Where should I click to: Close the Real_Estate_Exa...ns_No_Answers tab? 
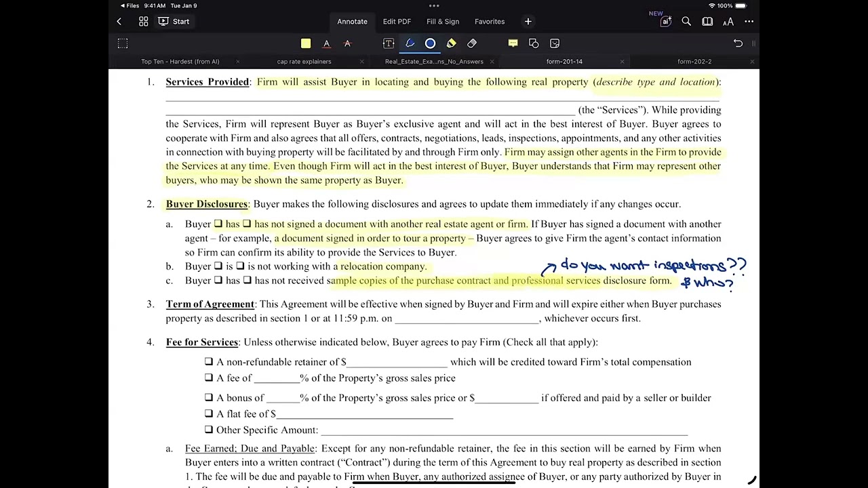pyautogui.click(x=492, y=62)
